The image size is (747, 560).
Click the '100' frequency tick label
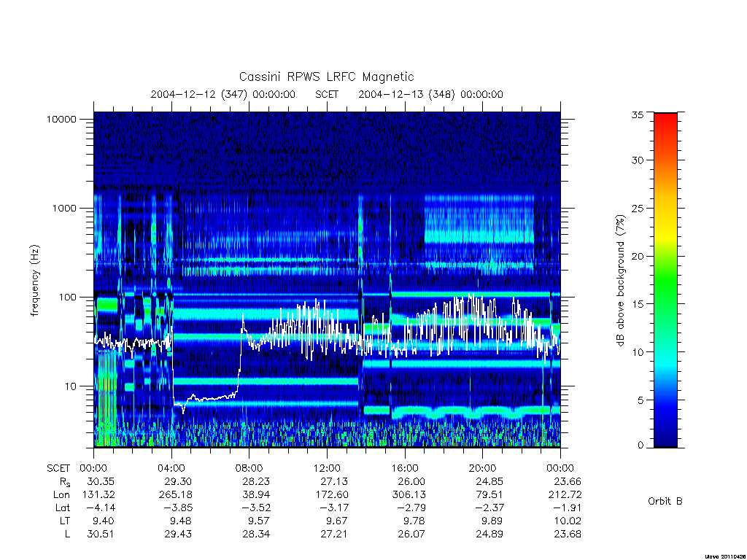click(x=67, y=297)
